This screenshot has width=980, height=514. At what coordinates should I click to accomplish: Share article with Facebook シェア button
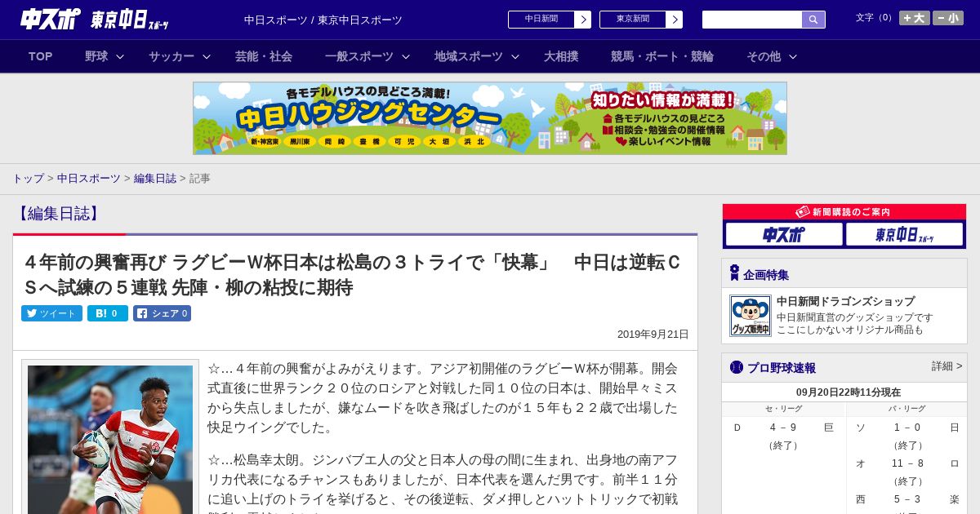[162, 313]
